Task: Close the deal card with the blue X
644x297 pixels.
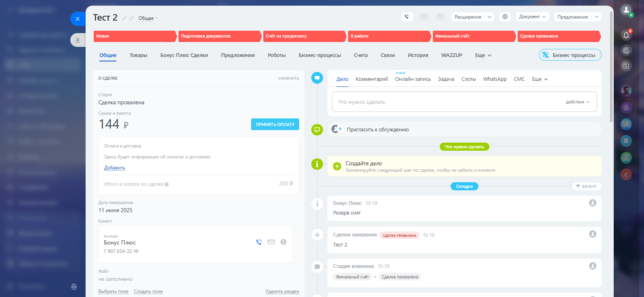Action: 78,19
